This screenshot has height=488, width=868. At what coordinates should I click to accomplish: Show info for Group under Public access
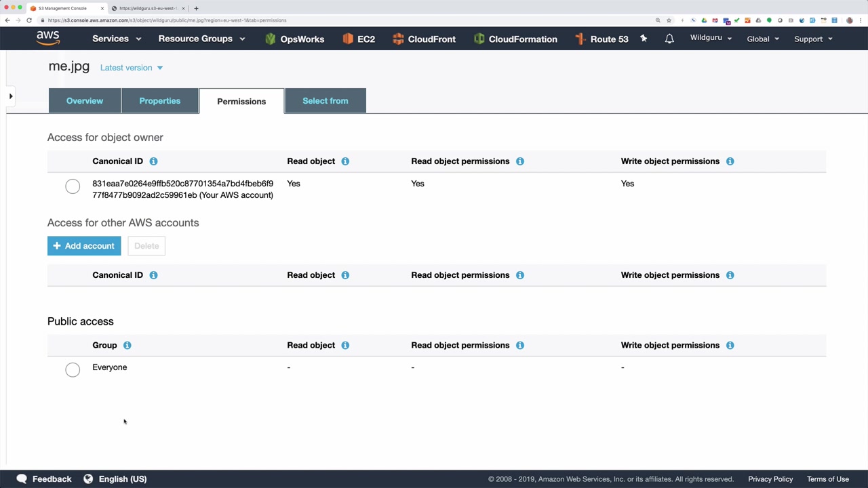(x=127, y=345)
